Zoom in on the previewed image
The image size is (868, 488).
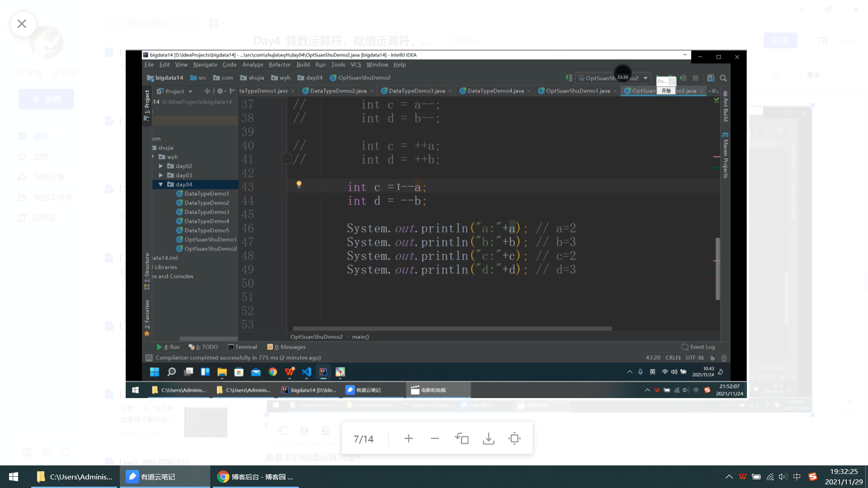coord(408,439)
